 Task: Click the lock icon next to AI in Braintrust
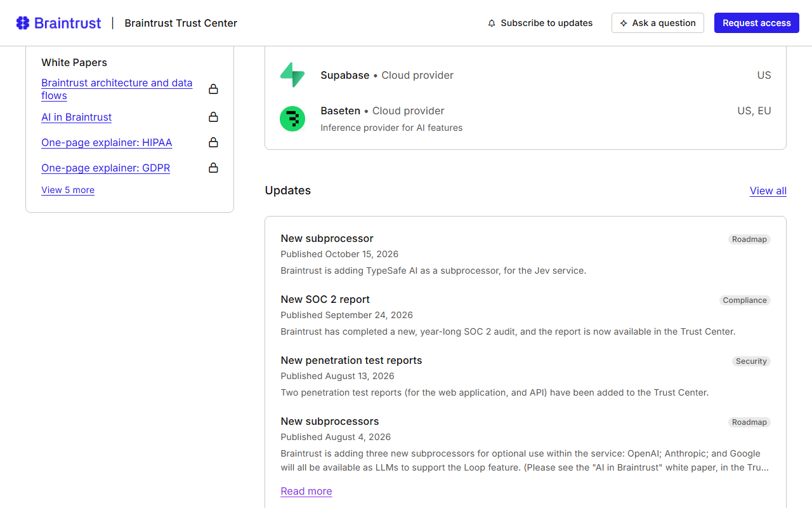tap(214, 117)
